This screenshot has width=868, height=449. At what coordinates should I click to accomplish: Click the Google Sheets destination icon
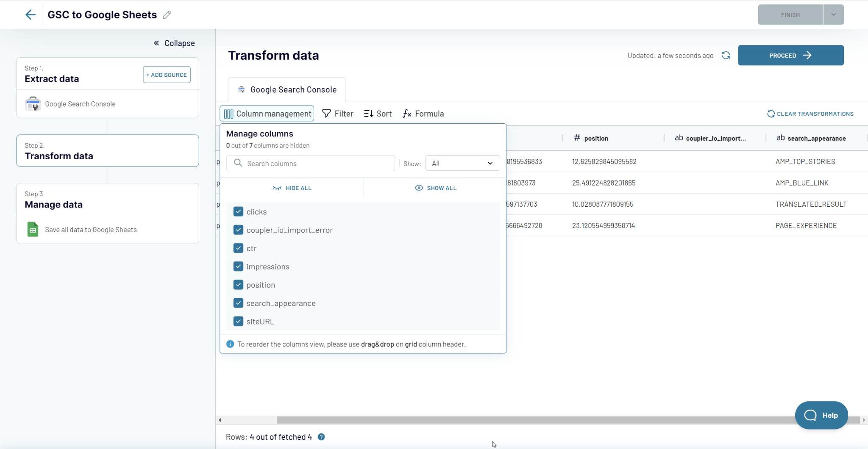(33, 229)
